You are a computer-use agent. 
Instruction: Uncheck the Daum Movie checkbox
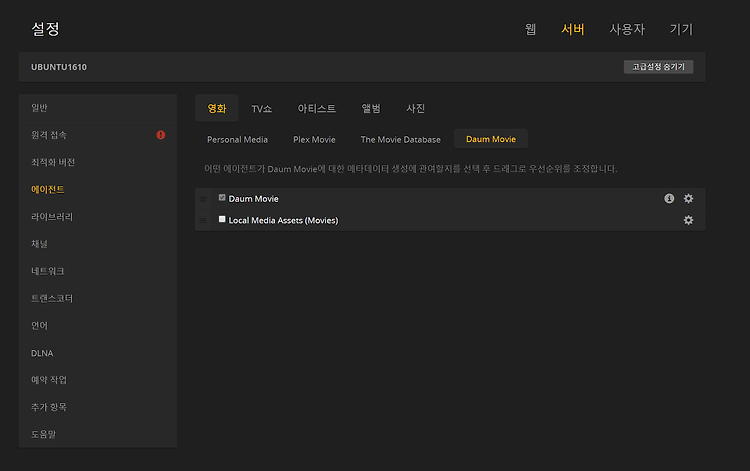[x=222, y=197]
